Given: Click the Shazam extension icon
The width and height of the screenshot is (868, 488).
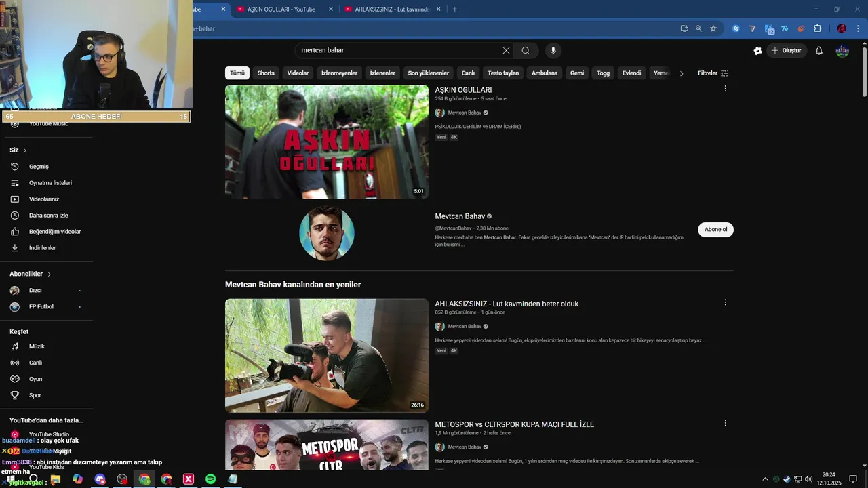Looking at the screenshot, I should tap(736, 28).
